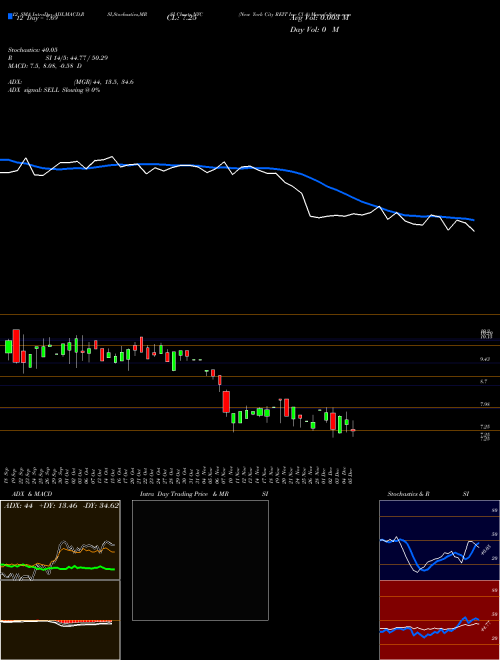Screen dimensions: 500x660
Task: Open the blue Stochastics chart panel
Action: pos(439,540)
